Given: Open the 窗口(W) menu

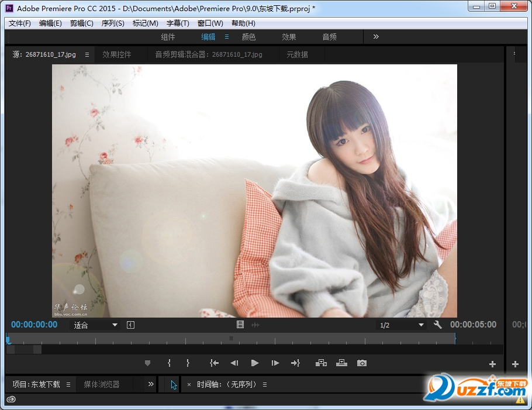Looking at the screenshot, I should tap(210, 23).
